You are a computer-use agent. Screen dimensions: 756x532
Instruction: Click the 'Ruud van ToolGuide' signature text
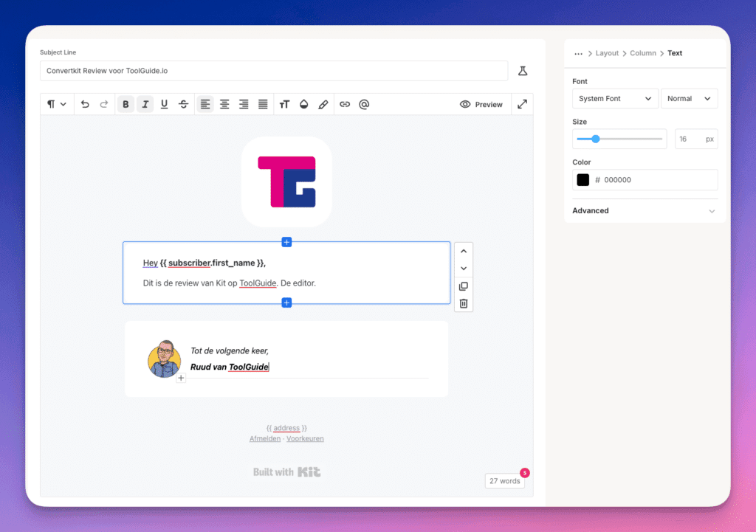pyautogui.click(x=230, y=367)
